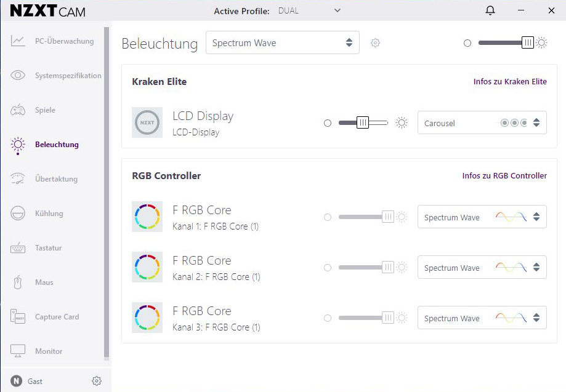
Task: Turn off LCD Display brightness circle icon
Action: pos(328,123)
